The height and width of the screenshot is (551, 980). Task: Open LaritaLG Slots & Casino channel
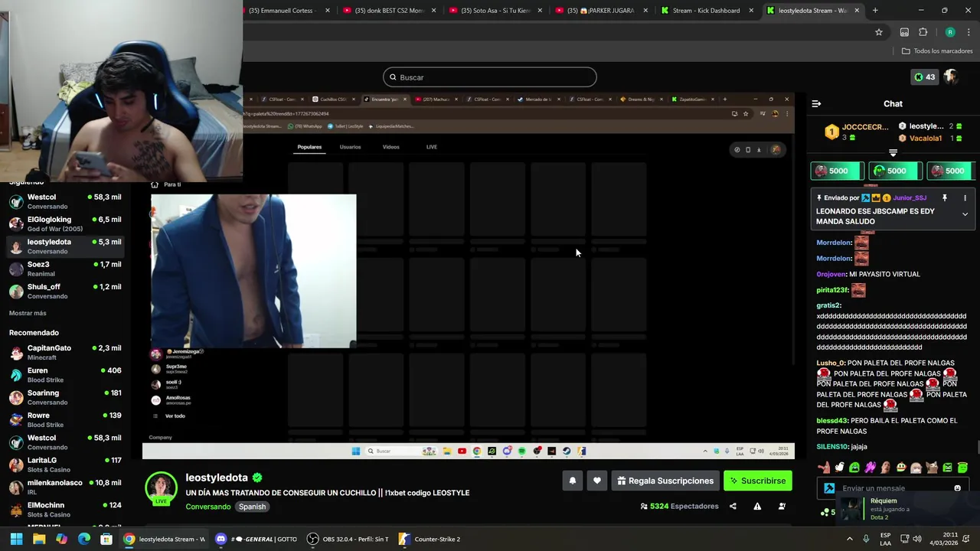click(x=65, y=465)
